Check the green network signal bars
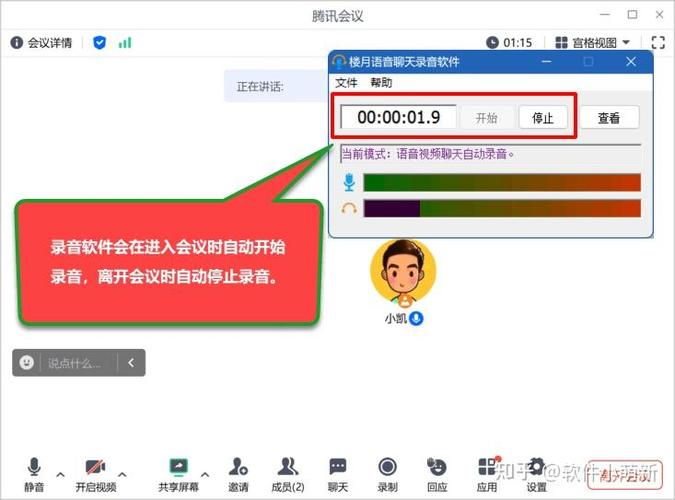Screen dimensions: 675x500 click(125, 43)
